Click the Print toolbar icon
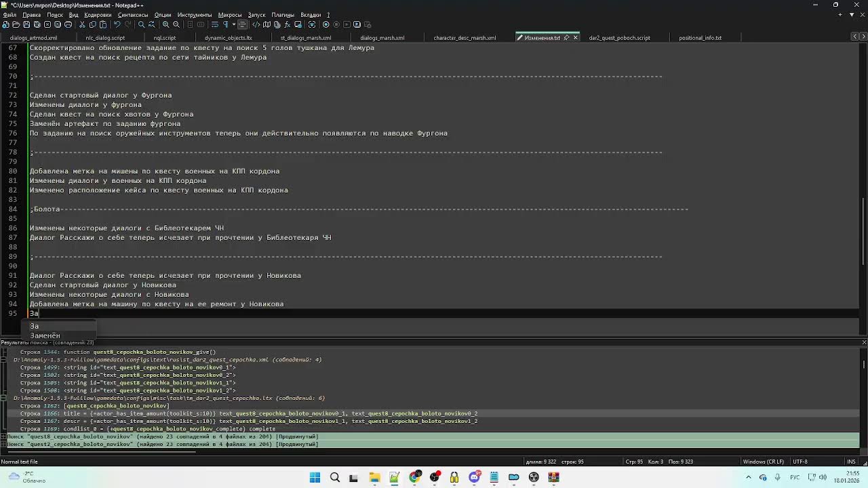Viewport: 868px width, 488px height. pyautogui.click(x=68, y=24)
